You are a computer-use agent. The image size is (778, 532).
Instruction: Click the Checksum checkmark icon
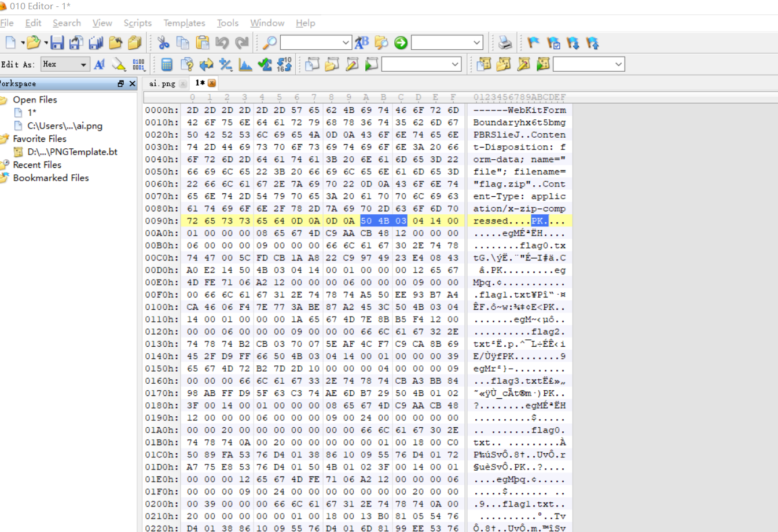pos(265,64)
